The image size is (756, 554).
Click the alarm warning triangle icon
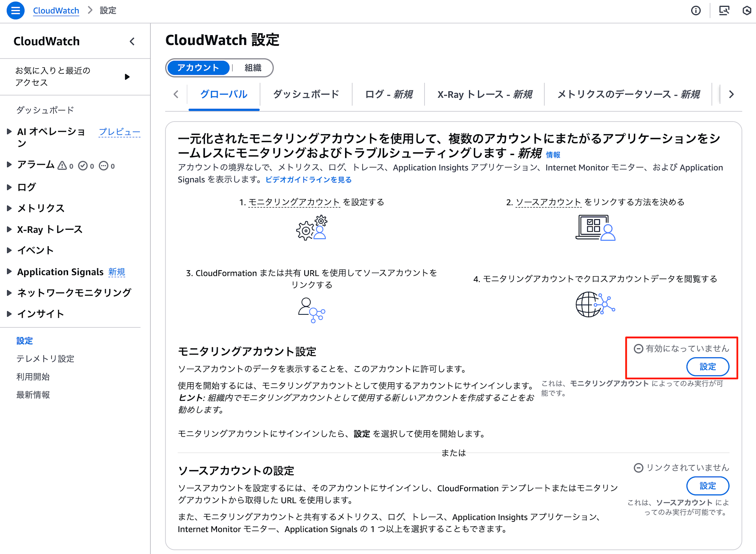click(62, 166)
